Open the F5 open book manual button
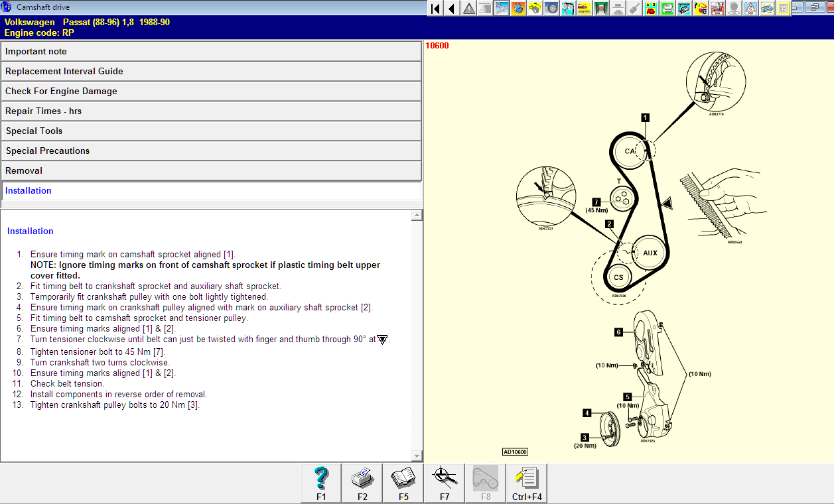834x504 pixels. (403, 483)
